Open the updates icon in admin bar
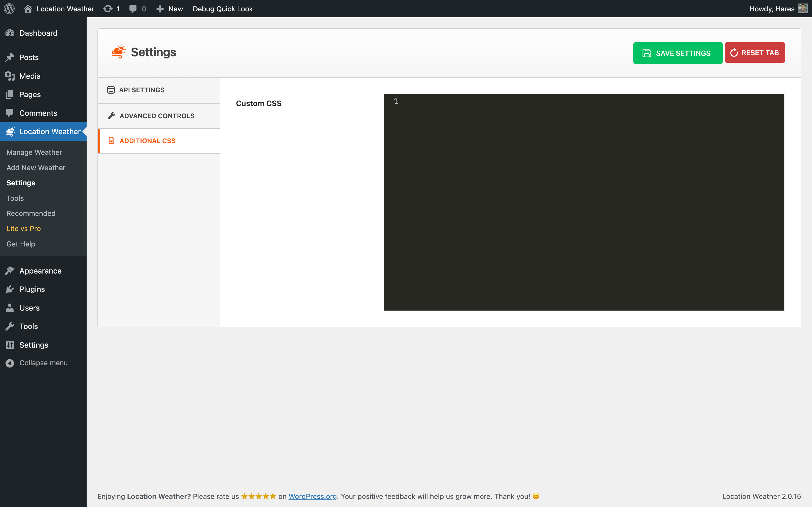 coord(108,9)
